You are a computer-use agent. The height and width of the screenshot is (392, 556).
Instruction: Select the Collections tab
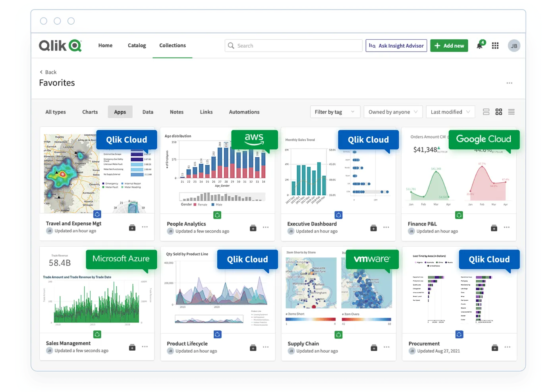[x=172, y=46]
